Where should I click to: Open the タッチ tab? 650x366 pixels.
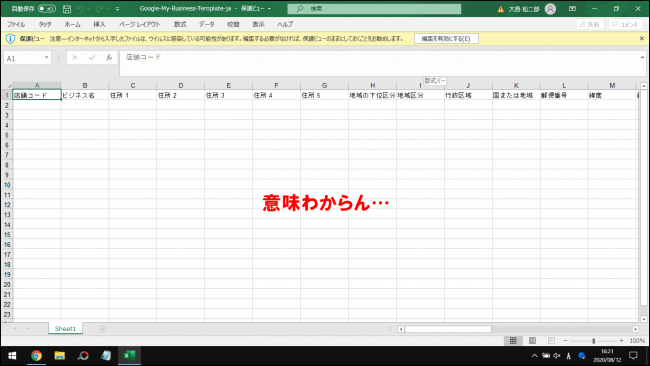pos(45,24)
